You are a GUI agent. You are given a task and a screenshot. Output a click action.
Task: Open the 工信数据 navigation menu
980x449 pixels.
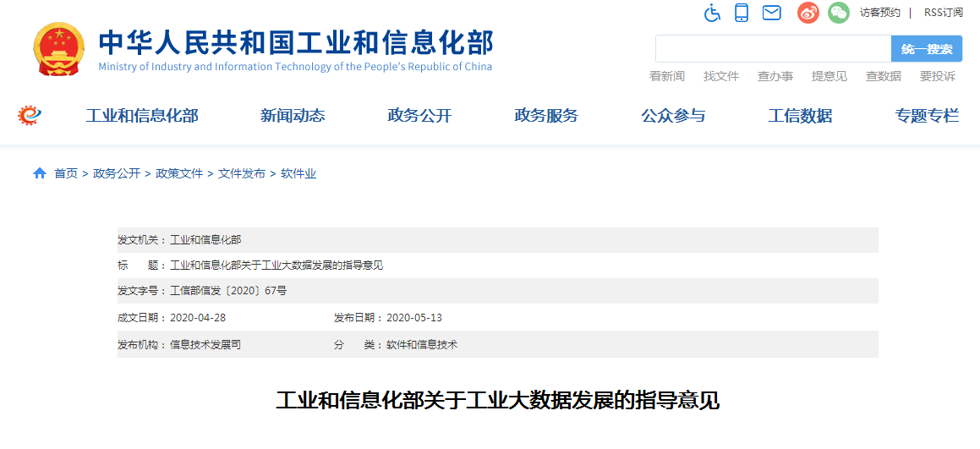[x=800, y=116]
